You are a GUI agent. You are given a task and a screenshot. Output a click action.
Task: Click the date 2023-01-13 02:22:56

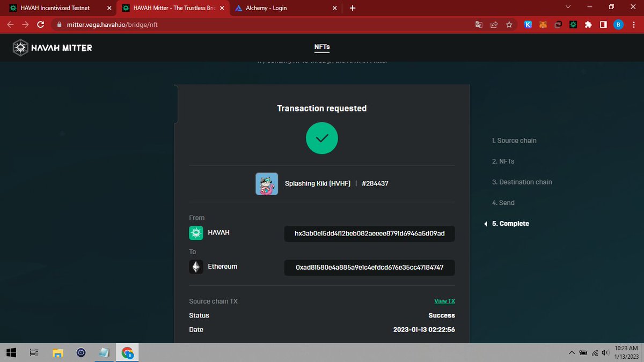tap(424, 329)
